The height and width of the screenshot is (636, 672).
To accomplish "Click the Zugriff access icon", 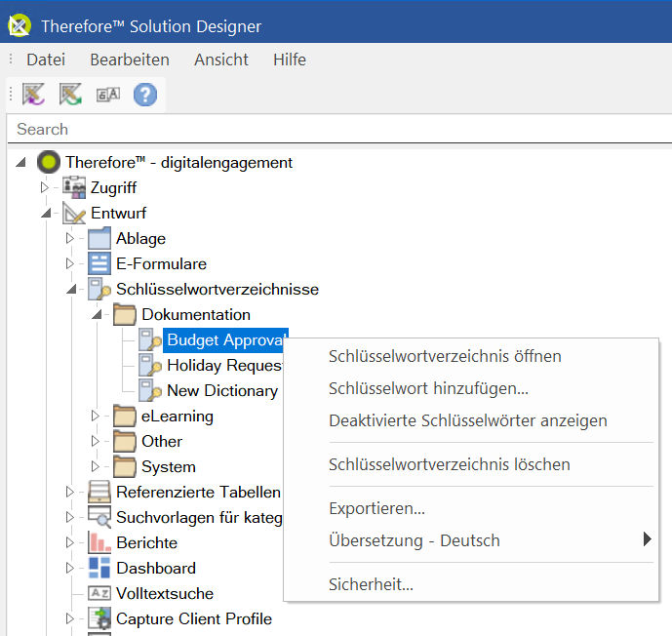I will [74, 187].
